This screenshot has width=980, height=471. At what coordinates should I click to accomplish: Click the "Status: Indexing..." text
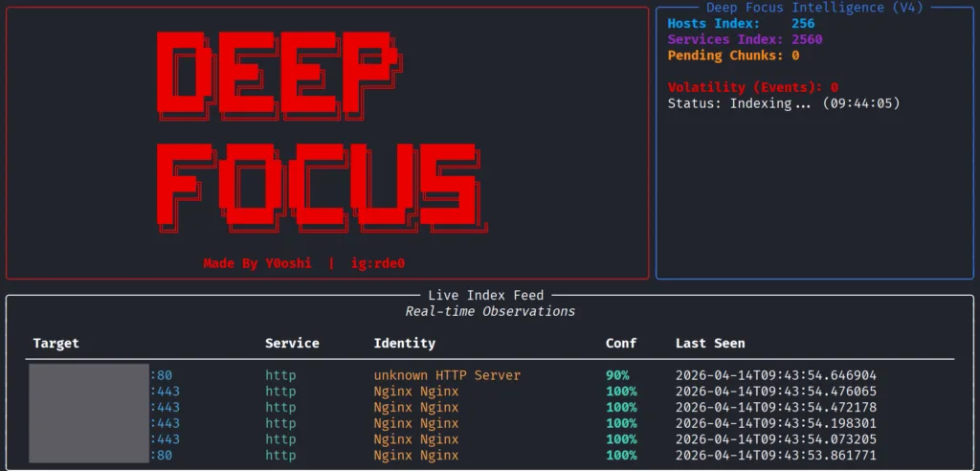739,103
